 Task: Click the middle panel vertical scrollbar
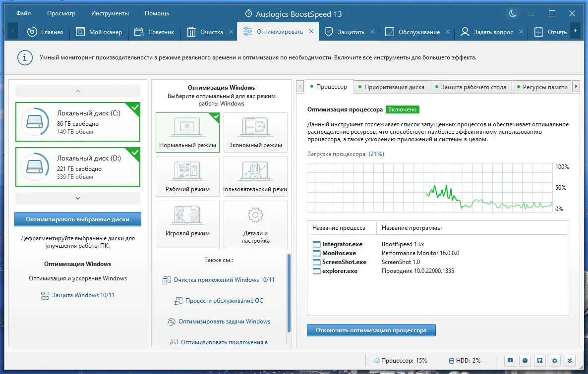coord(289,293)
